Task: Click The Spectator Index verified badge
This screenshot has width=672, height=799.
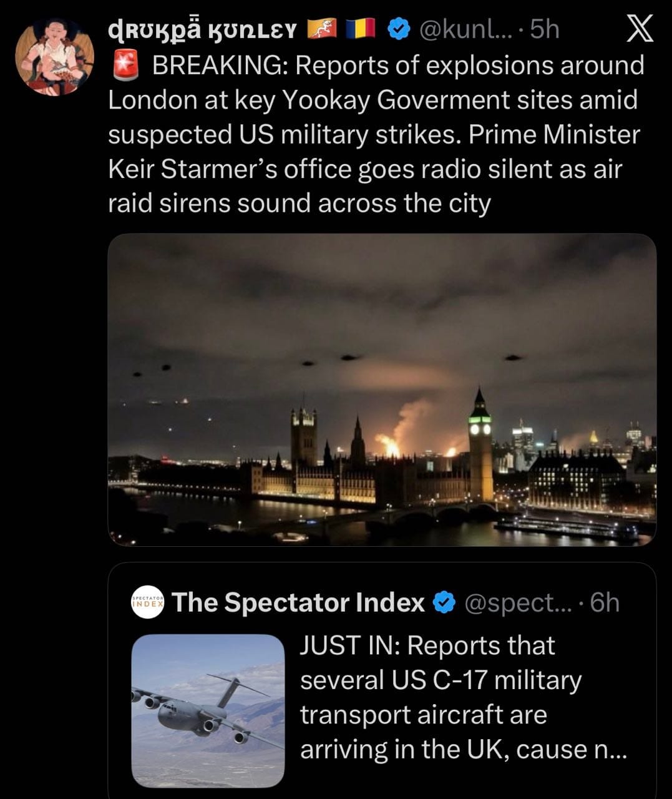Action: click(444, 602)
